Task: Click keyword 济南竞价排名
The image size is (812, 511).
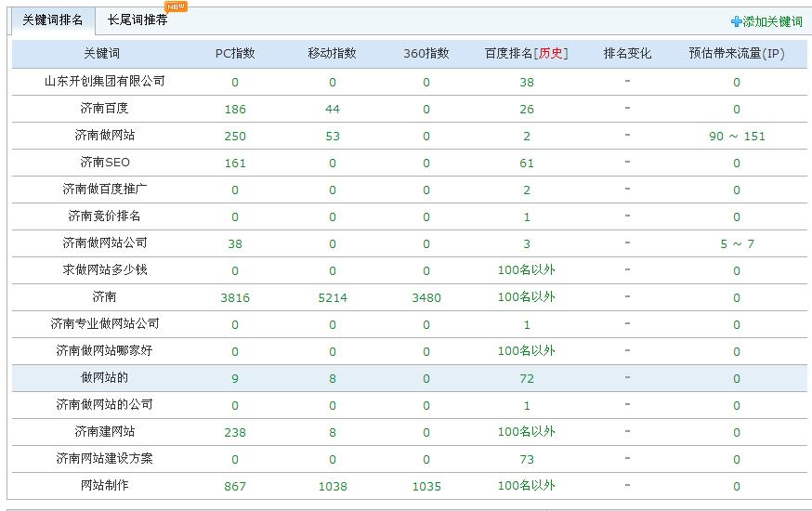Action: (104, 216)
